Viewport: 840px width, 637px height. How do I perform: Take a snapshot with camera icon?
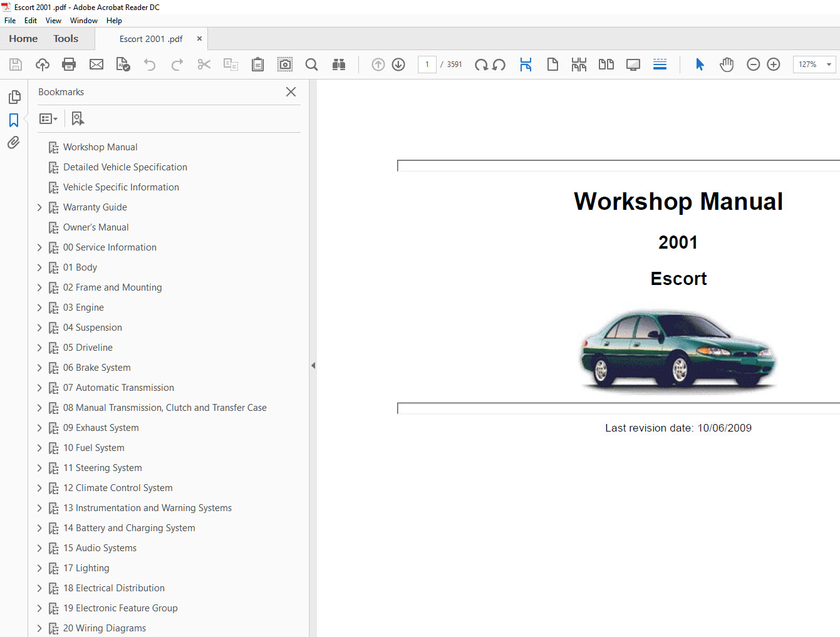click(285, 65)
